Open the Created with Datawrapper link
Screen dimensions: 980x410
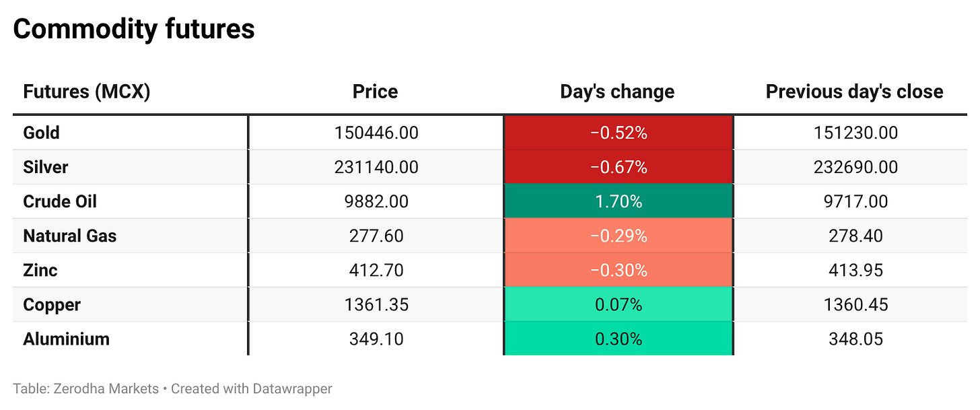coord(252,388)
